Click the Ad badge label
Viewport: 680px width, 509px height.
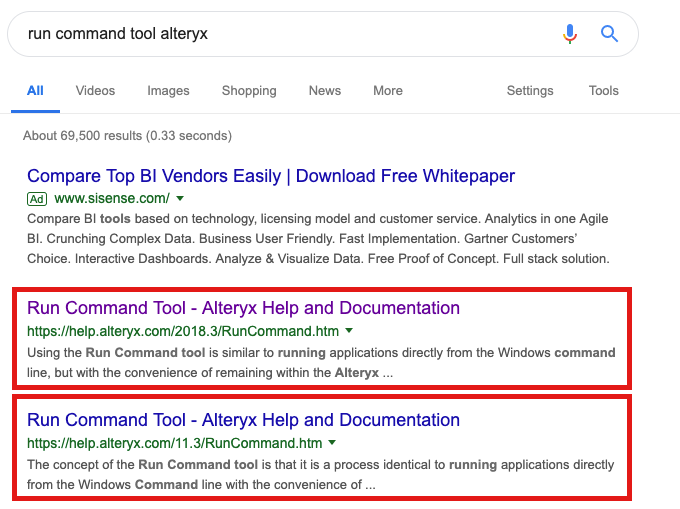(x=37, y=199)
